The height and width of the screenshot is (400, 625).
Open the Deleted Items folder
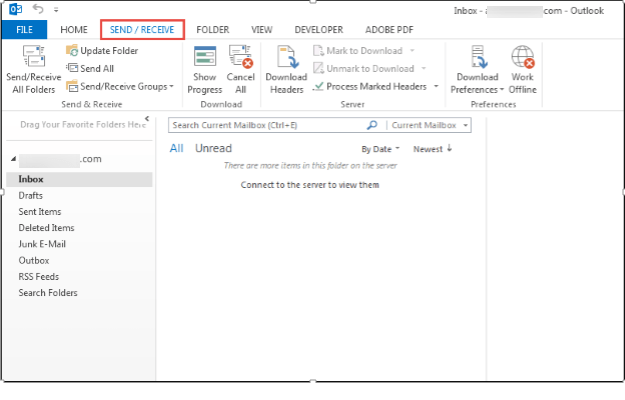[x=46, y=228]
